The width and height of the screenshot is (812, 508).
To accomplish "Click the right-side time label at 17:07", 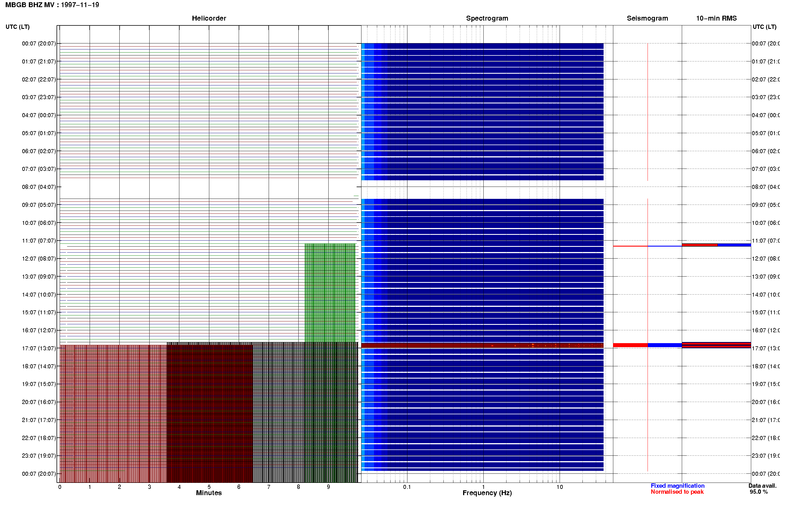I will pos(765,348).
